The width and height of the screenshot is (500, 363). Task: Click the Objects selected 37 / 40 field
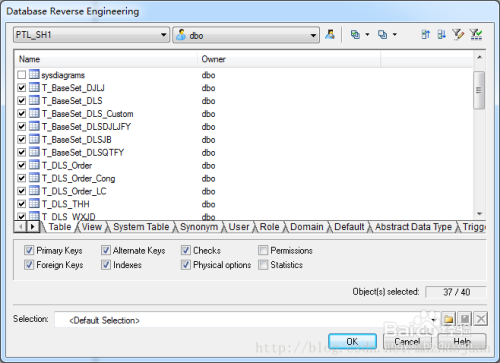tap(456, 292)
